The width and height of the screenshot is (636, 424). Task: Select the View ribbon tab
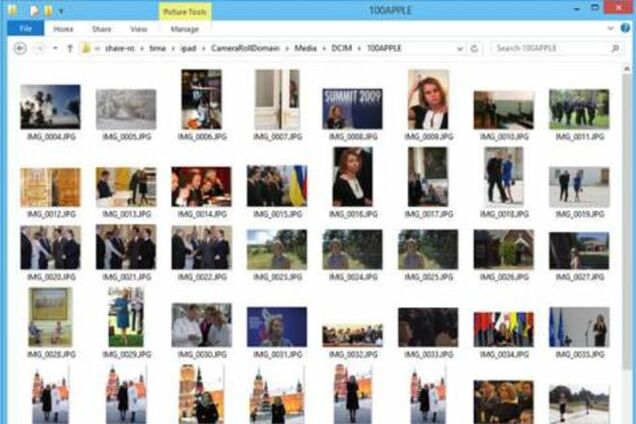click(138, 29)
